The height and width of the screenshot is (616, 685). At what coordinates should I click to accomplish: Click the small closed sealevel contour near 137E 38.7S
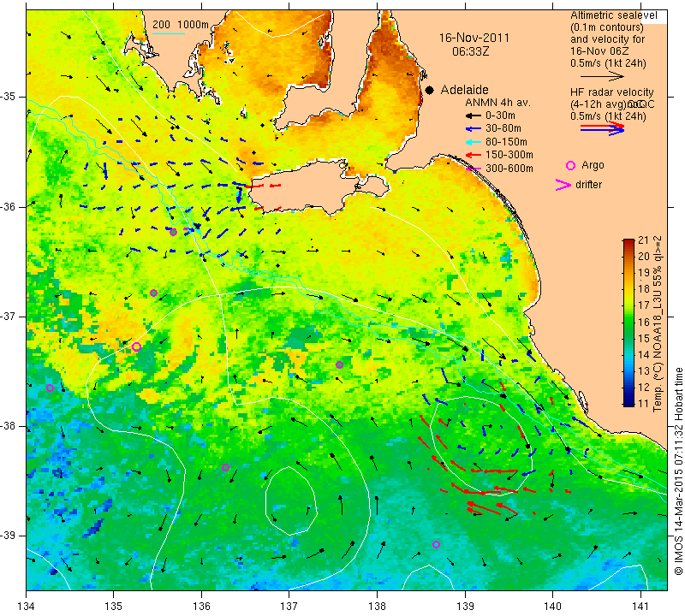coord(290,500)
